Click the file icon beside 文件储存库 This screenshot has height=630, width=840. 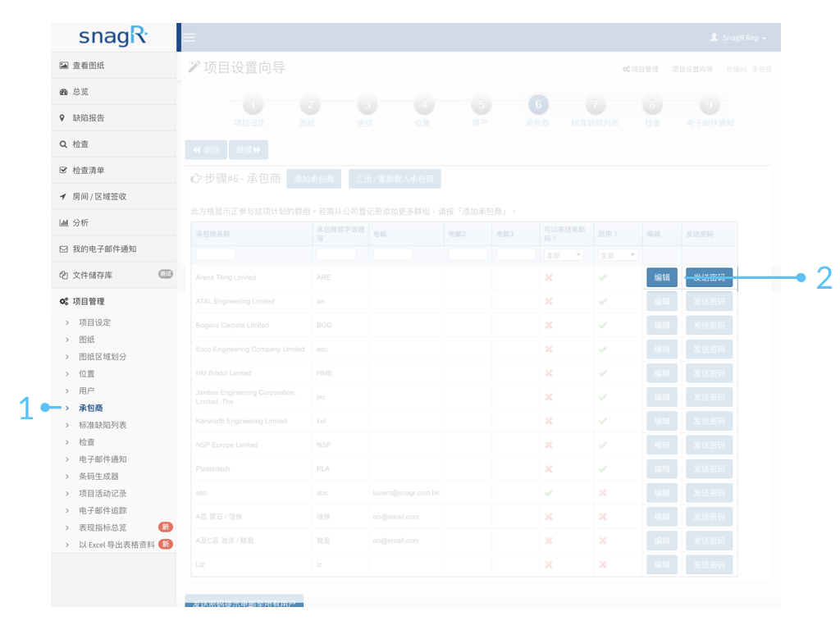(63, 276)
